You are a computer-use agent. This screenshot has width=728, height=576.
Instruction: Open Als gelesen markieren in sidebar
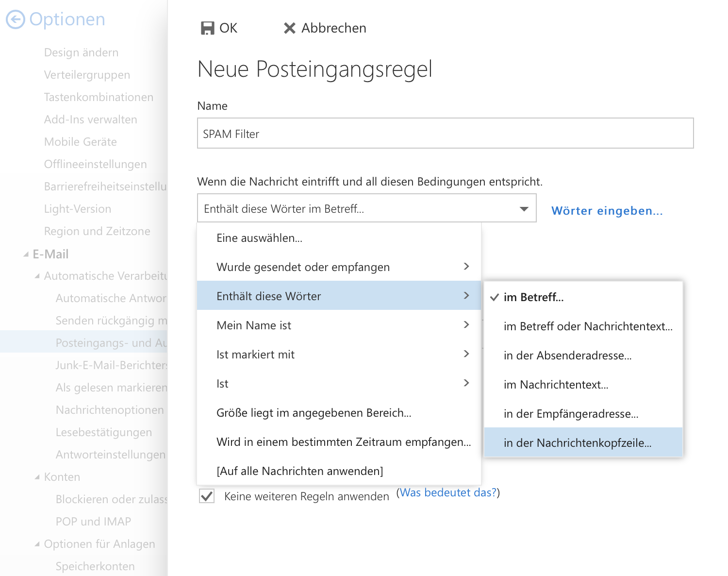[x=111, y=388]
